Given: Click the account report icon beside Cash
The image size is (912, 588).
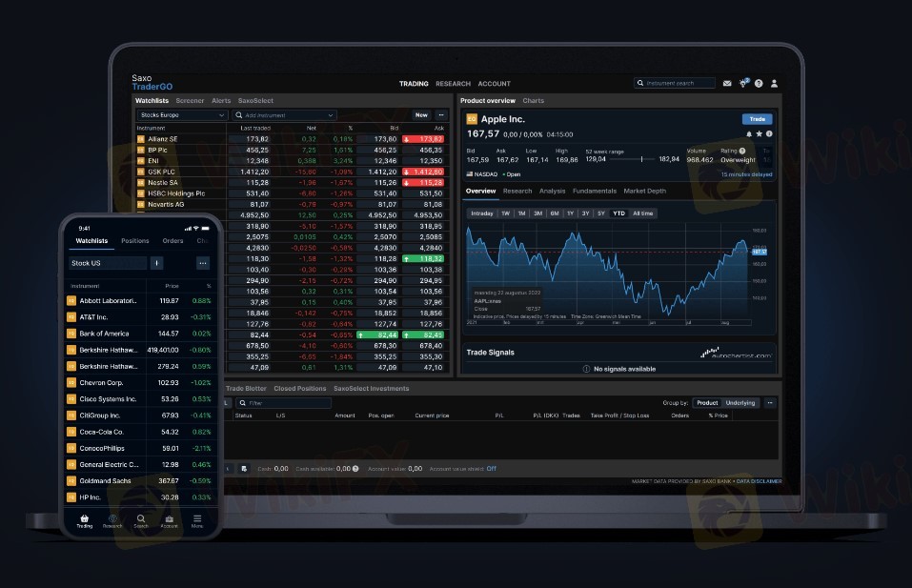Looking at the screenshot, I should 244,469.
